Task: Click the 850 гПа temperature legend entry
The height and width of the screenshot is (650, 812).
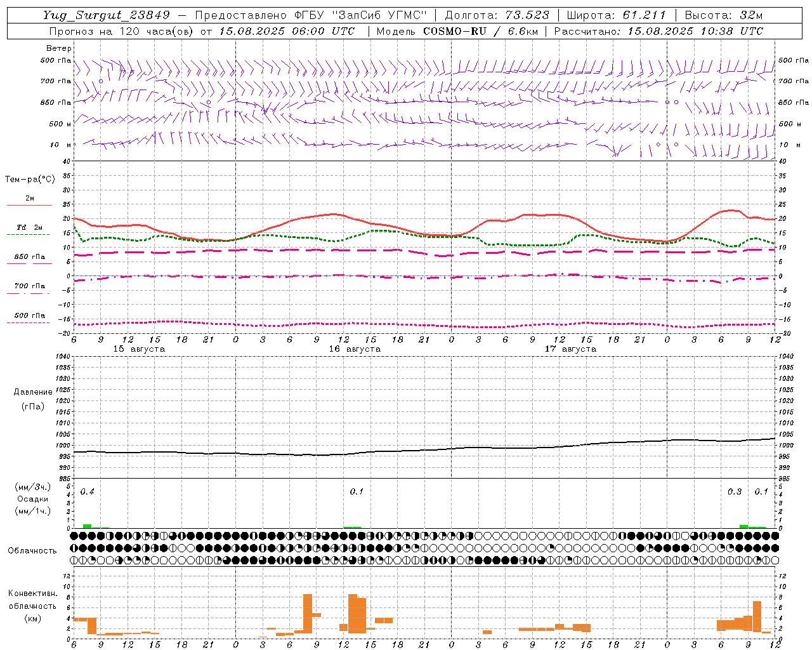Action: click(30, 257)
